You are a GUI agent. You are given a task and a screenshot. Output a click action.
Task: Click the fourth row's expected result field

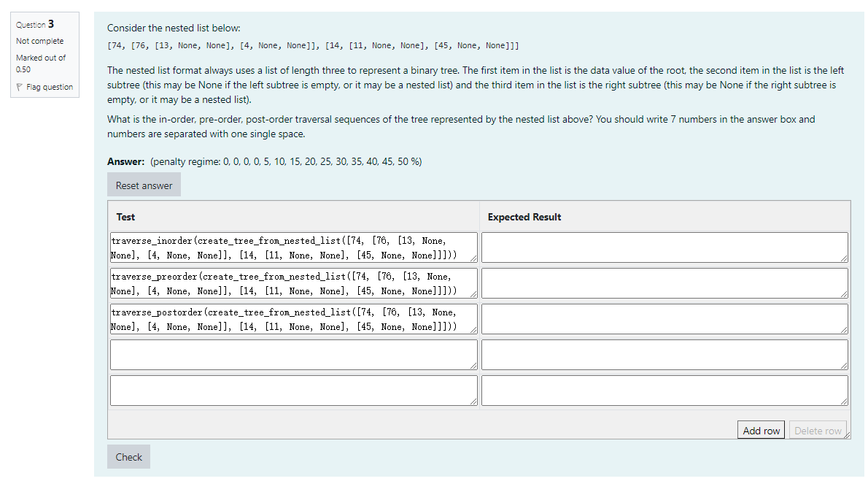(x=664, y=355)
